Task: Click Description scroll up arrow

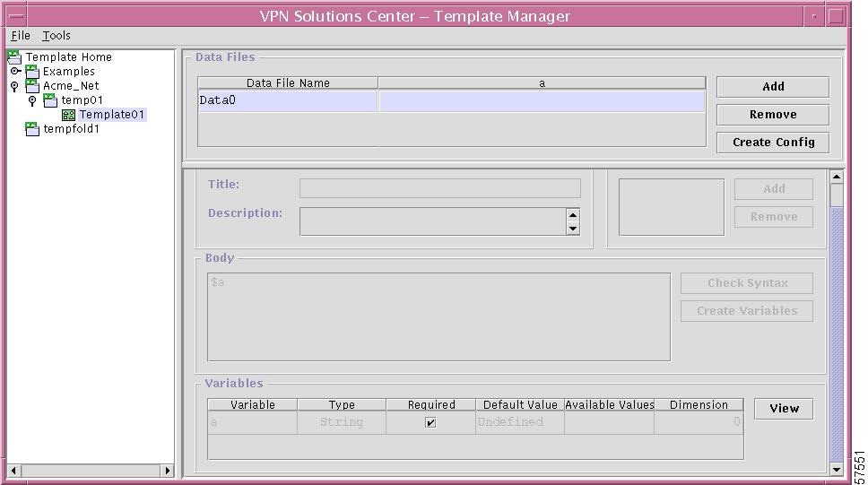Action: coord(573,215)
